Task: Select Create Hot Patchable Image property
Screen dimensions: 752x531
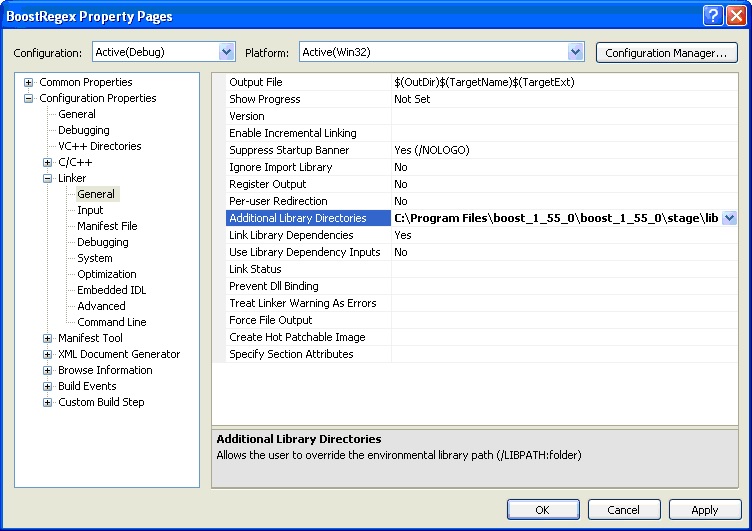Action: pyautogui.click(x=308, y=337)
